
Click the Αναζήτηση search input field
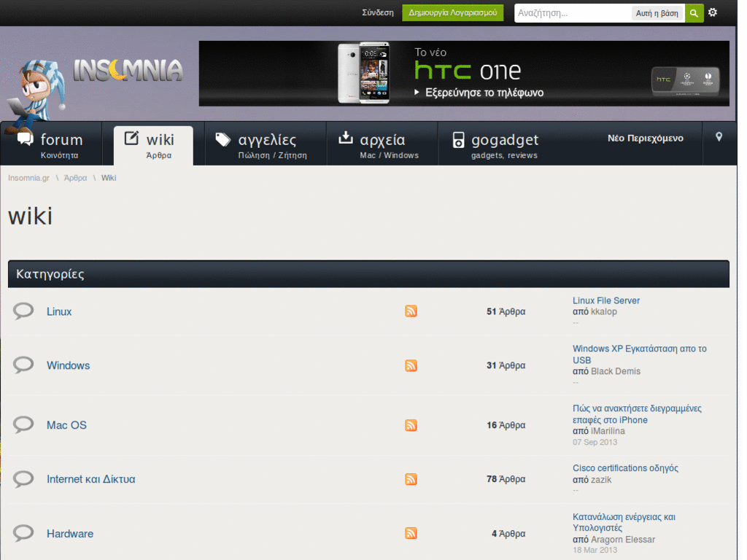coord(573,13)
